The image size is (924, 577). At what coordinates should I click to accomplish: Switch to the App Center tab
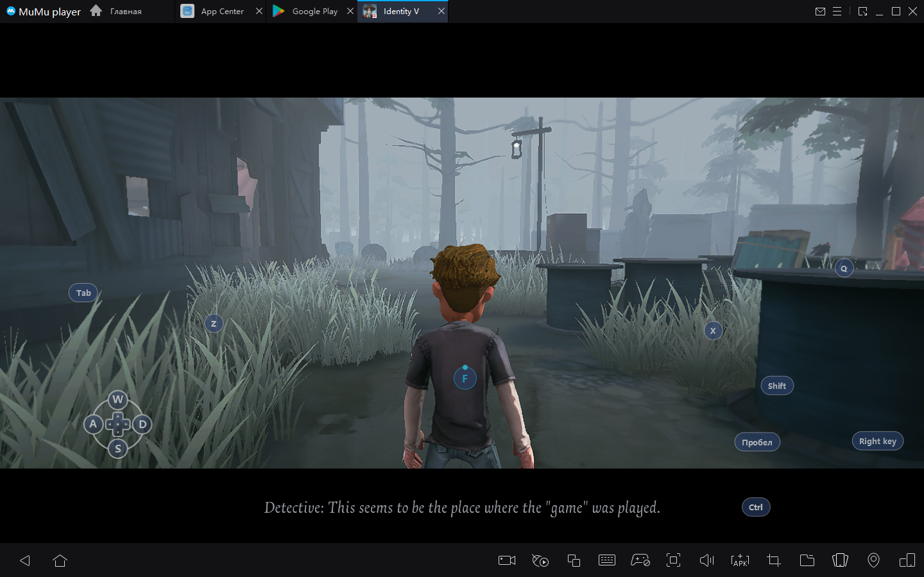coord(221,12)
